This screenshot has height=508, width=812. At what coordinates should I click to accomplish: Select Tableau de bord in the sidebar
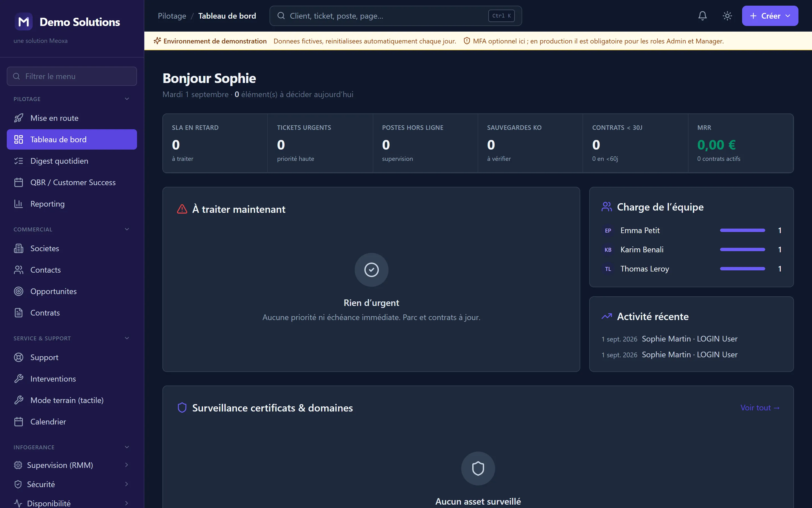tap(72, 139)
